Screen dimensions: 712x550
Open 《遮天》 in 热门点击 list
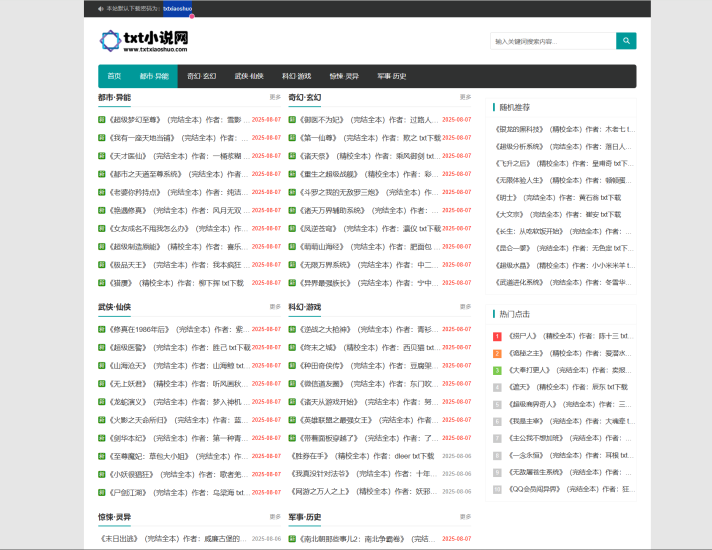point(519,387)
